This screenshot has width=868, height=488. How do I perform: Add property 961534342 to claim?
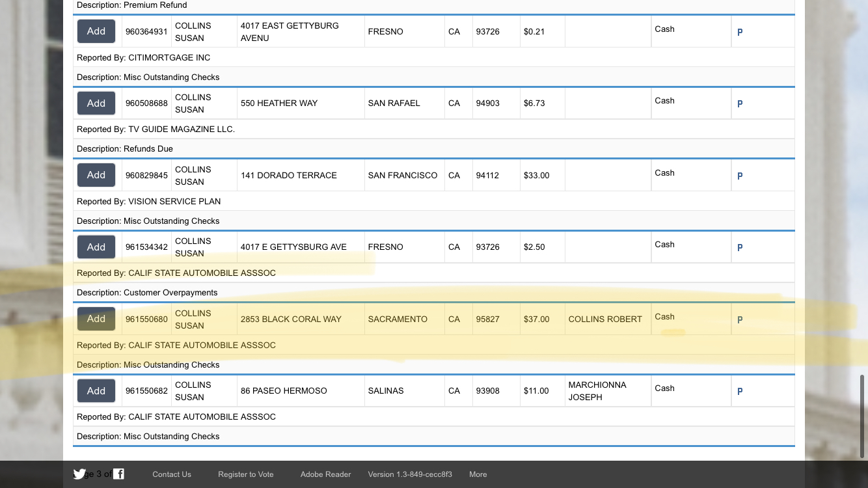(96, 247)
